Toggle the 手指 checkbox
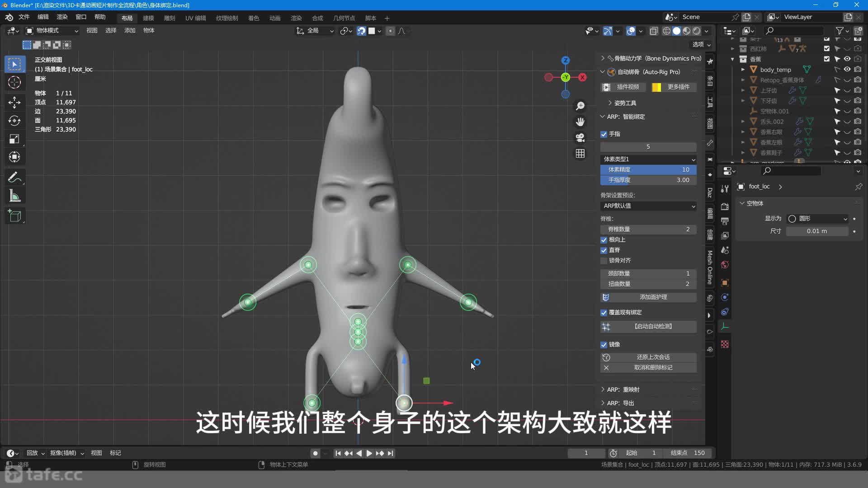Image resolution: width=868 pixels, height=488 pixels. tap(604, 134)
